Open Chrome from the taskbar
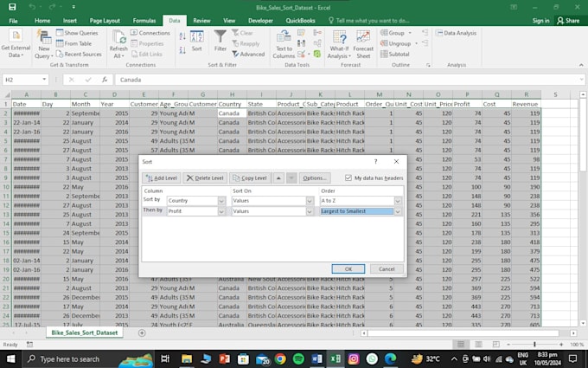This screenshot has height=368, width=588. tap(280, 359)
